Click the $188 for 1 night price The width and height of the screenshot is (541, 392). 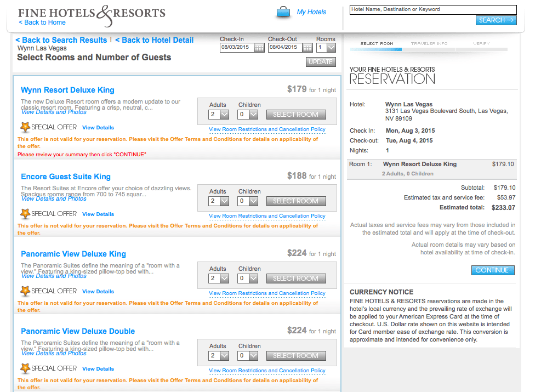pos(311,176)
